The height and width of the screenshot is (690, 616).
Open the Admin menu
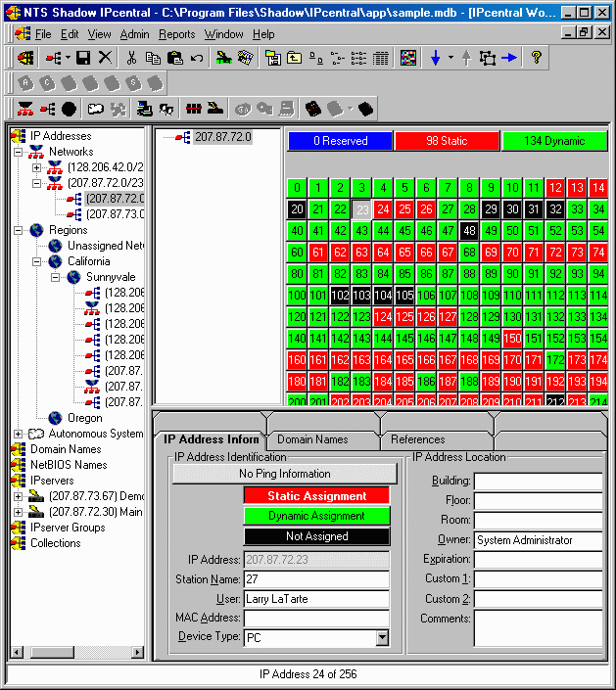(135, 34)
